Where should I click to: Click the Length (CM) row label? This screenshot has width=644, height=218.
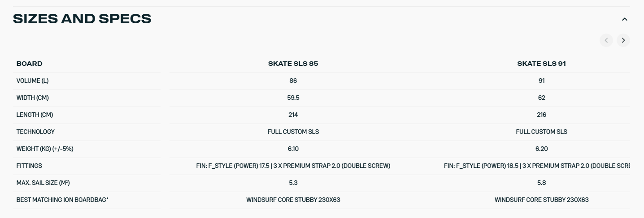pos(35,115)
